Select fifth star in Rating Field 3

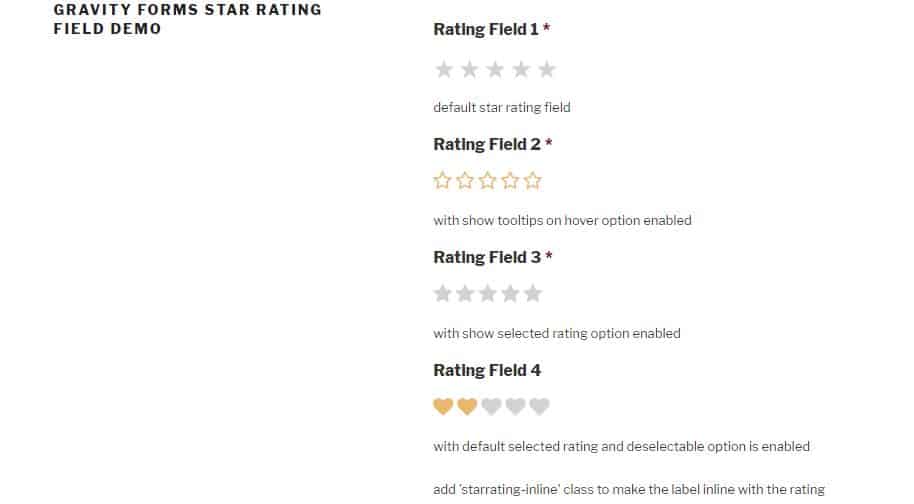[x=533, y=293]
